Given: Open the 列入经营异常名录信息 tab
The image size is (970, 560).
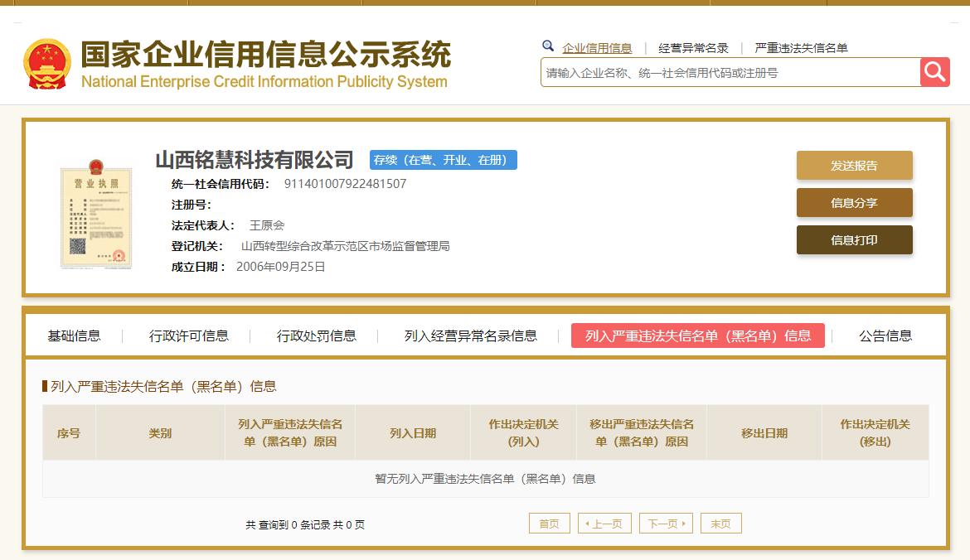Looking at the screenshot, I should click(x=471, y=336).
